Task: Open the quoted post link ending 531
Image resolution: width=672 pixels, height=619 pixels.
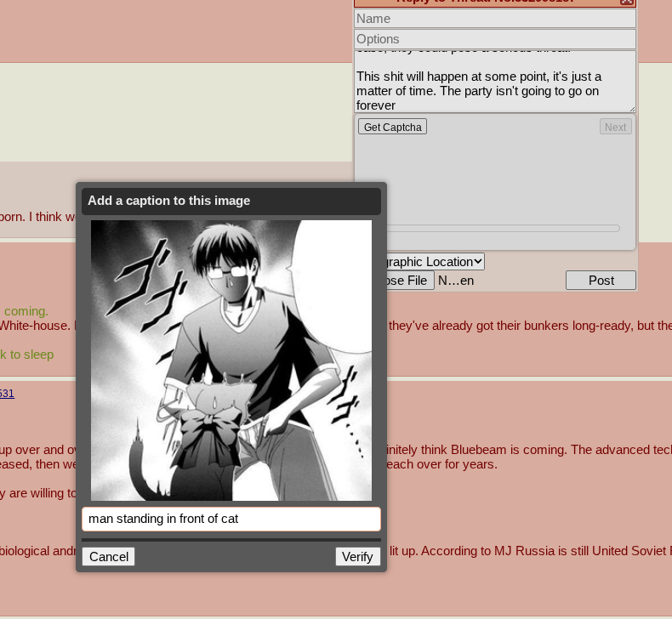Action: [x=7, y=393]
